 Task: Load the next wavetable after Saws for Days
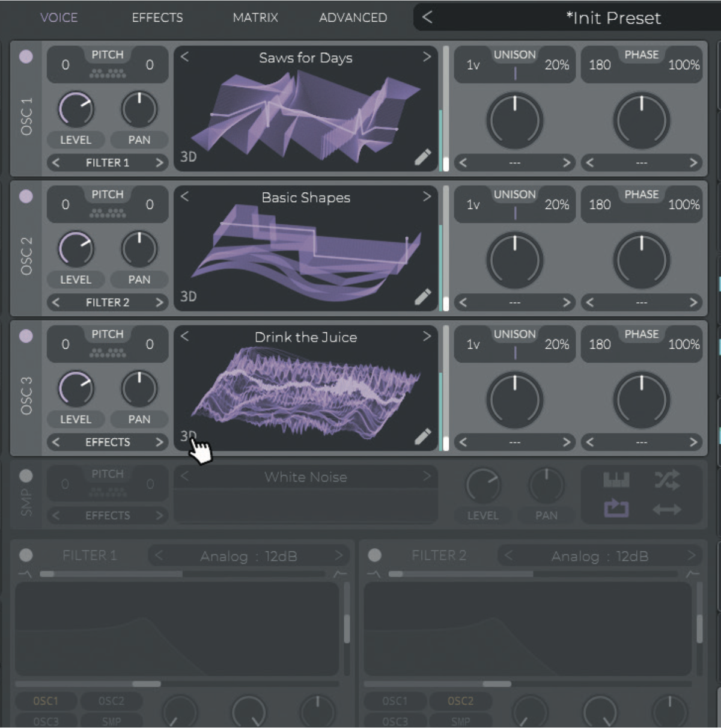tap(427, 57)
